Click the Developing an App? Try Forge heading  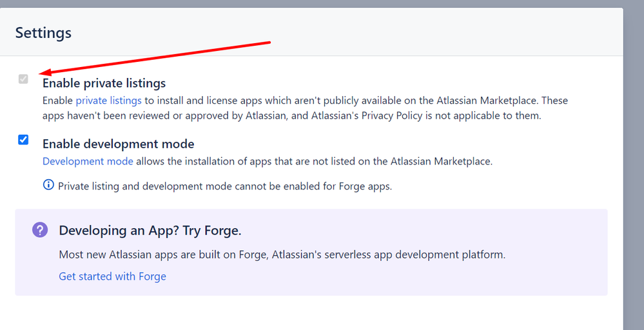click(150, 231)
